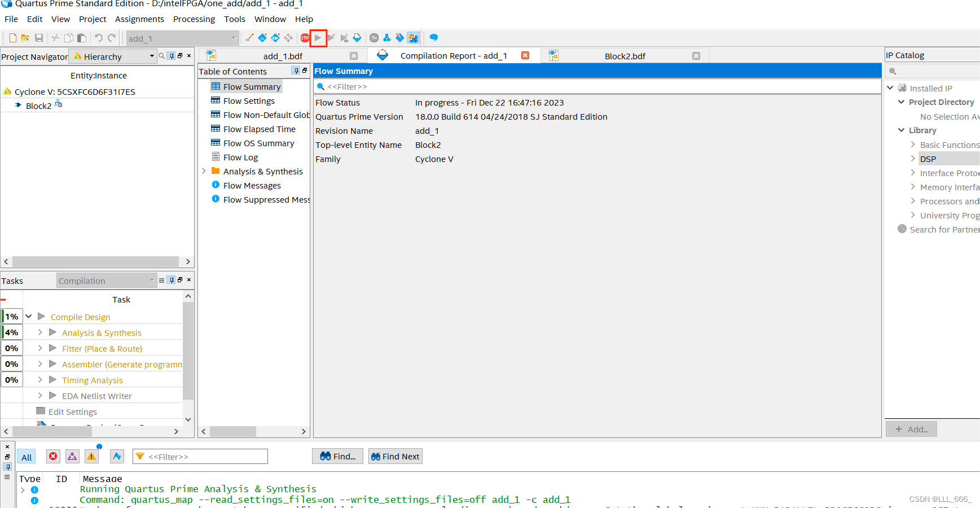Click the messages Filter input field
The height and width of the screenshot is (508, 980).
coord(200,456)
